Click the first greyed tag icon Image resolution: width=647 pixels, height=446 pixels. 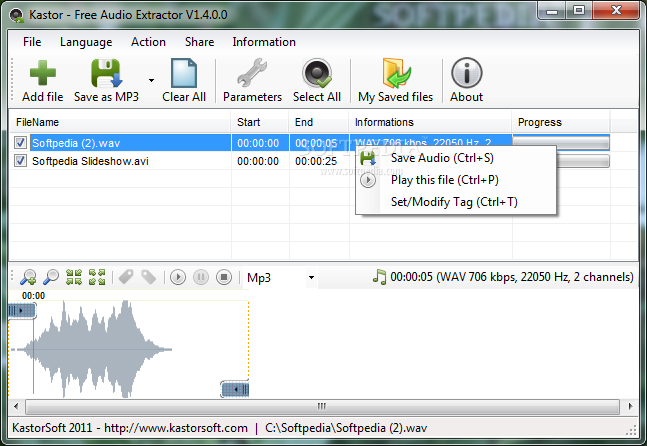[126, 277]
